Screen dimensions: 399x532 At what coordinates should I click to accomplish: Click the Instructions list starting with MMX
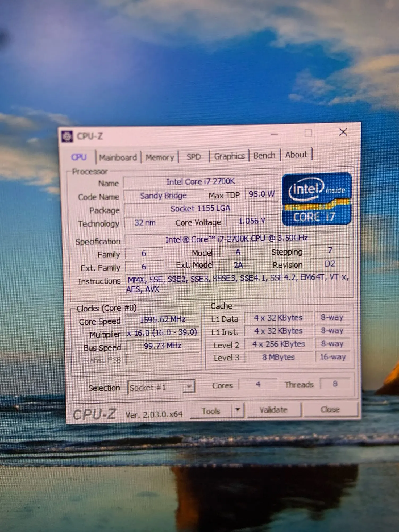click(238, 284)
